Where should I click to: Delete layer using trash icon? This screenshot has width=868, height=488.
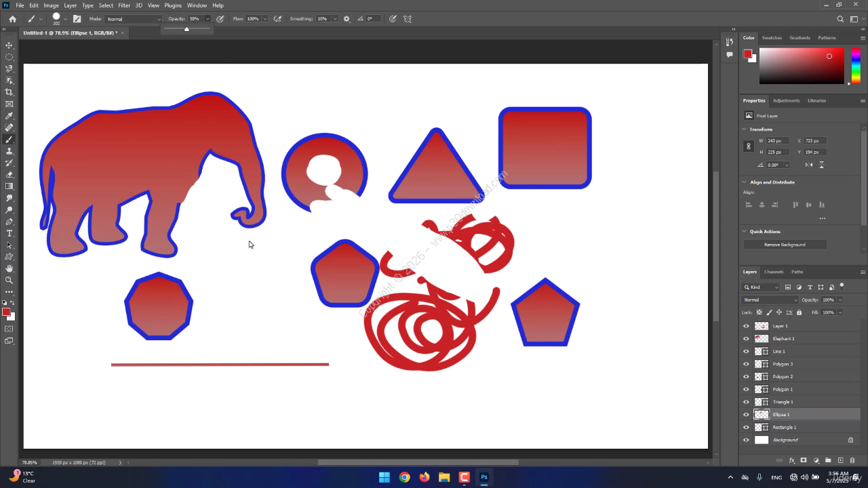(852, 460)
